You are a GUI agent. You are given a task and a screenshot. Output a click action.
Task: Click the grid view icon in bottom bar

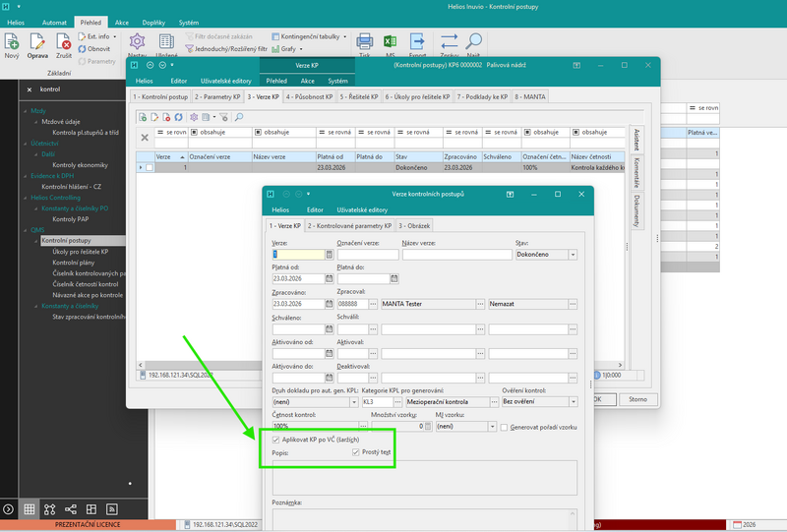click(x=30, y=509)
